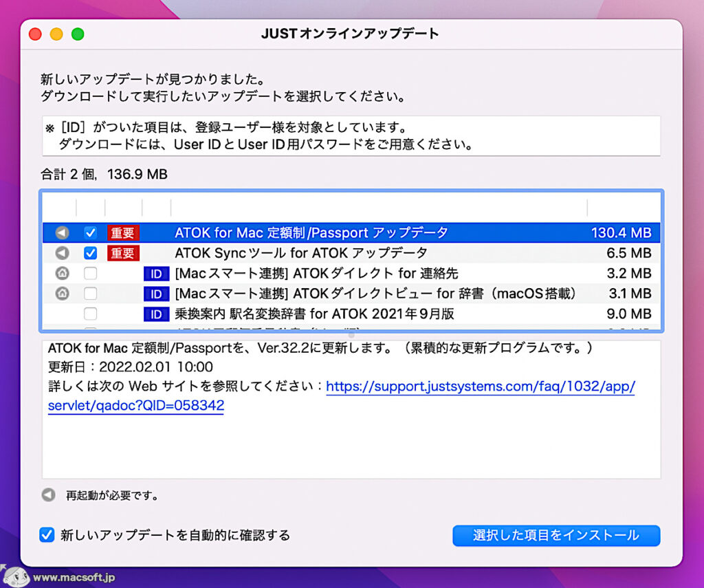Select ATOK for Mac 定額制/Passport アップデータ row text
The width and height of the screenshot is (704, 588).
pos(311,232)
